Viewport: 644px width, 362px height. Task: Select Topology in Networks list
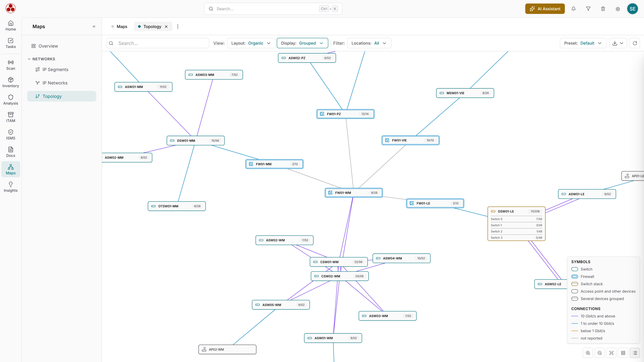(x=62, y=96)
